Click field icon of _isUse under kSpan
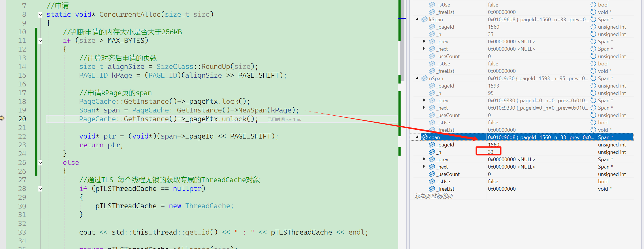 [x=432, y=63]
